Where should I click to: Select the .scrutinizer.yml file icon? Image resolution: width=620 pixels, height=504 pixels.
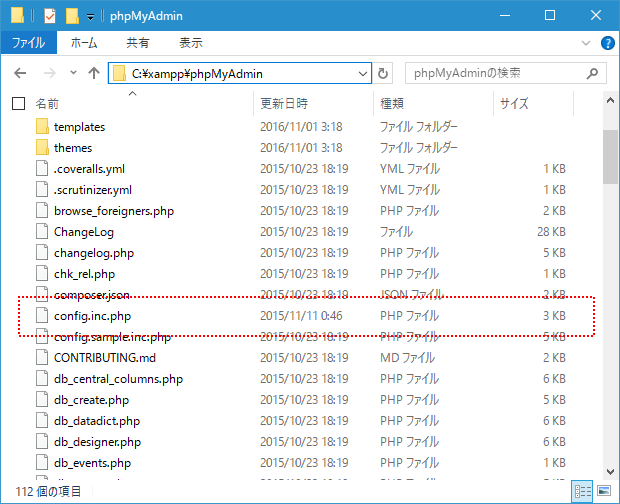[x=42, y=190]
